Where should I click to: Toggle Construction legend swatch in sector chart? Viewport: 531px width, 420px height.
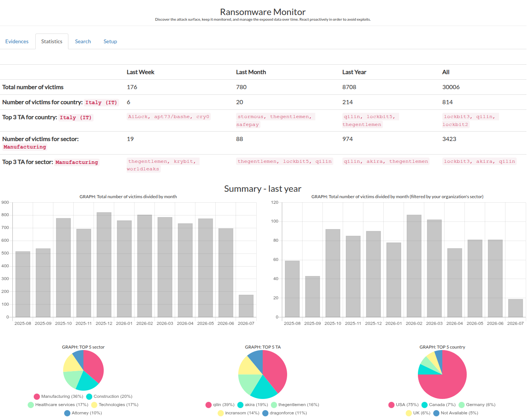coord(89,397)
